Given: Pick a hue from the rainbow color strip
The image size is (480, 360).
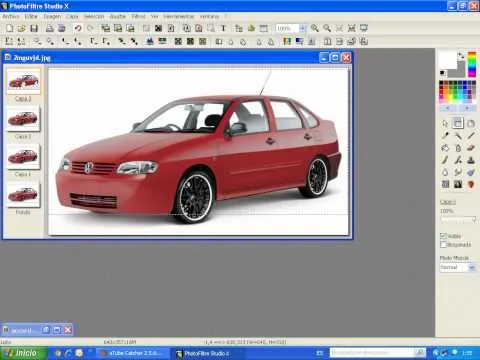Looking at the screenshot, I should tap(472, 64).
